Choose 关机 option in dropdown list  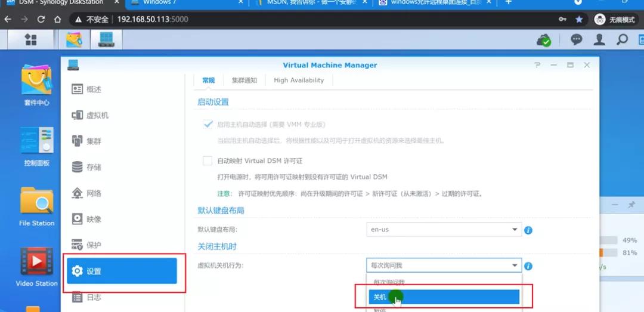[x=444, y=297]
